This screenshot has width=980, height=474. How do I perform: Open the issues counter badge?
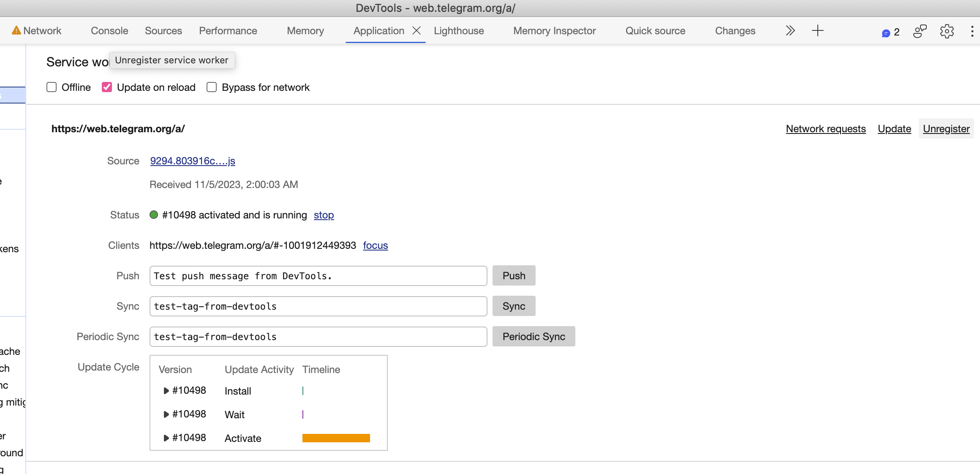[891, 32]
